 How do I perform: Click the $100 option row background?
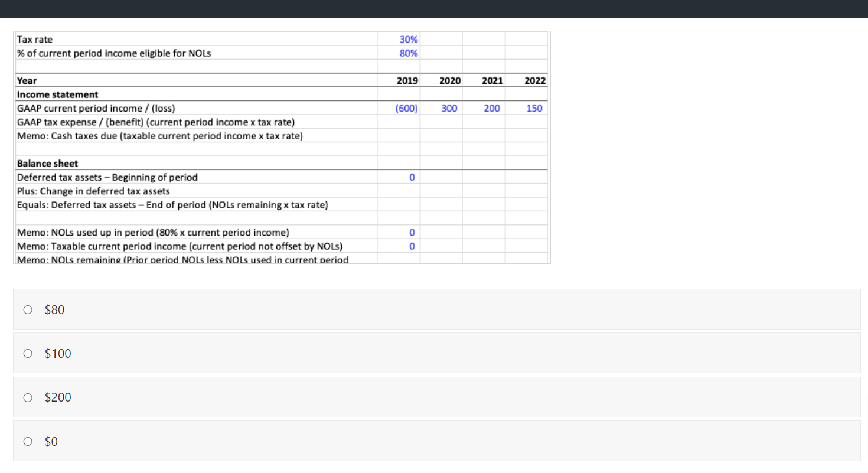click(x=413, y=353)
